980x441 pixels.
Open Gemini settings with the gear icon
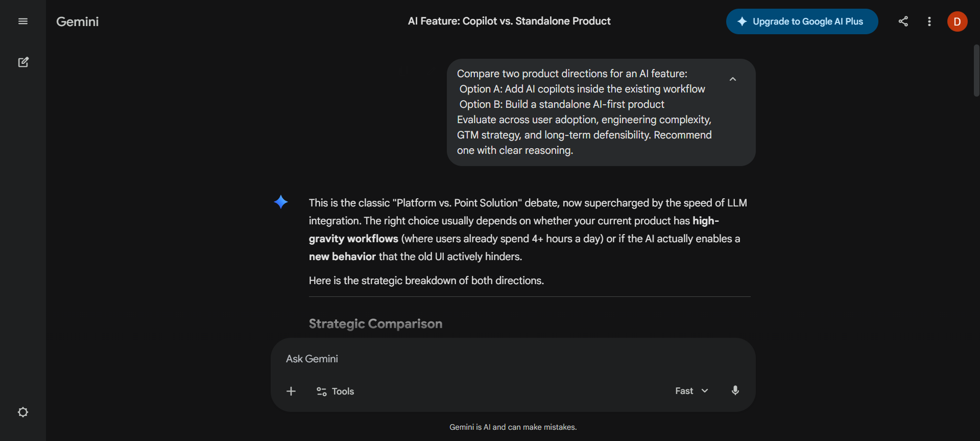tap(23, 412)
